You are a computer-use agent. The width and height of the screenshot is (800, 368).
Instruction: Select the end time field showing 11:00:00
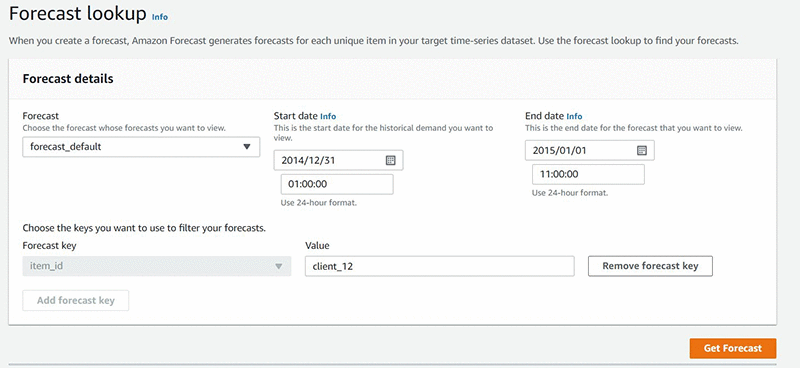588,175
